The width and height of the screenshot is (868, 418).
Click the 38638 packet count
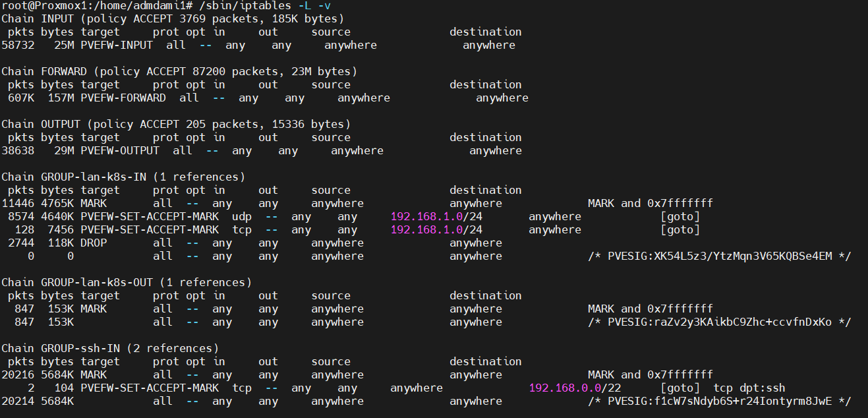pos(18,150)
